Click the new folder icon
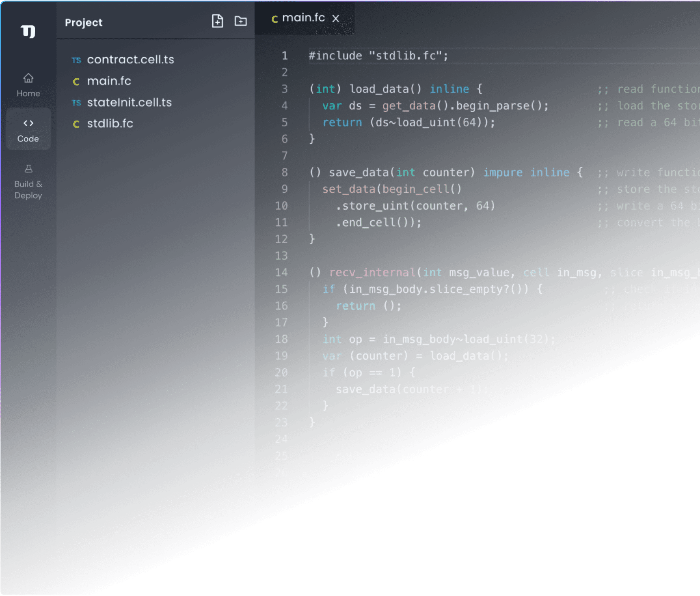This screenshot has height=596, width=700. point(240,21)
